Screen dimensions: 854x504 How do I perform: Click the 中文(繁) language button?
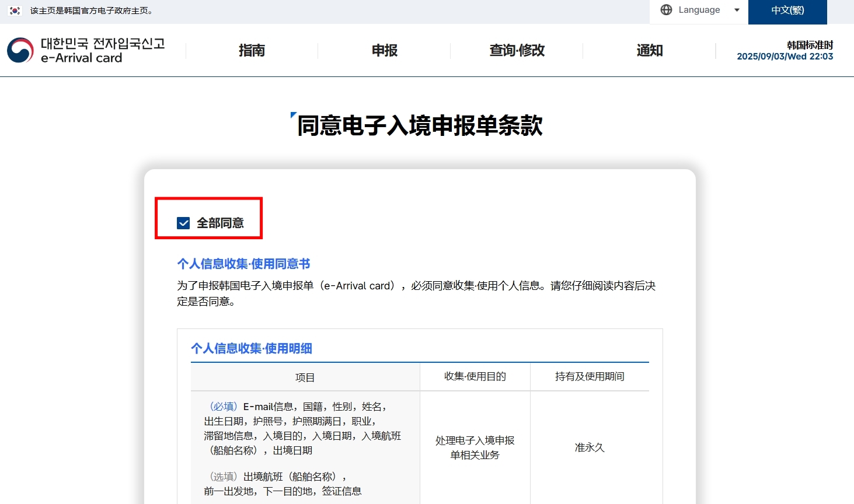coord(787,11)
